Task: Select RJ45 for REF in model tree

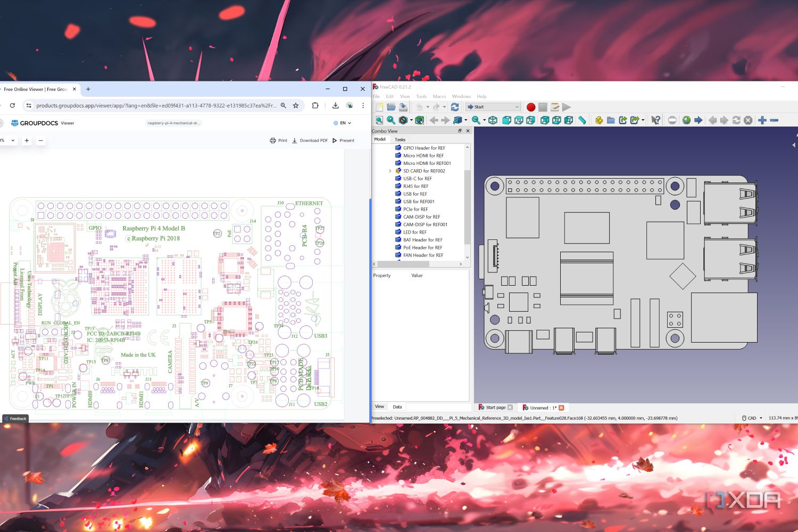Action: (x=415, y=186)
